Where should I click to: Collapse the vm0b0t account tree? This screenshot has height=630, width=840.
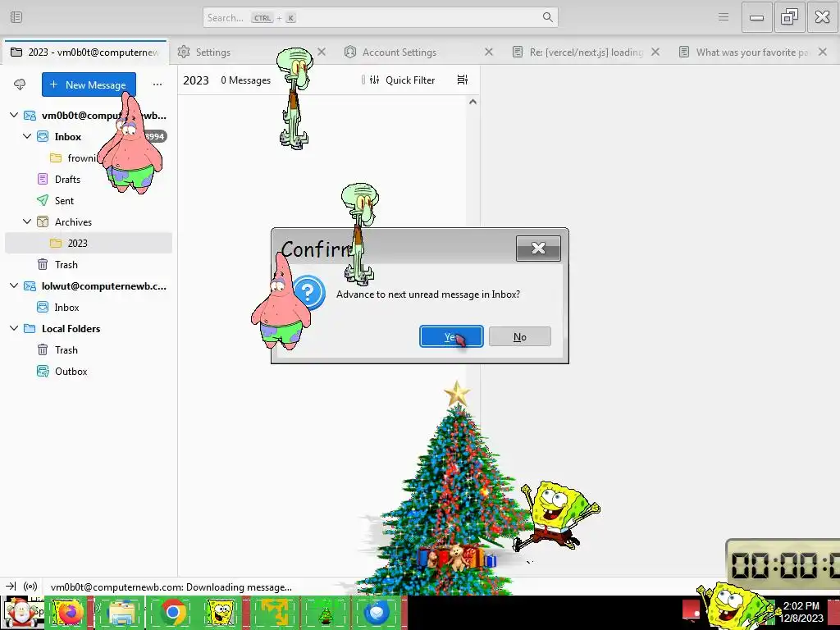[x=14, y=115]
